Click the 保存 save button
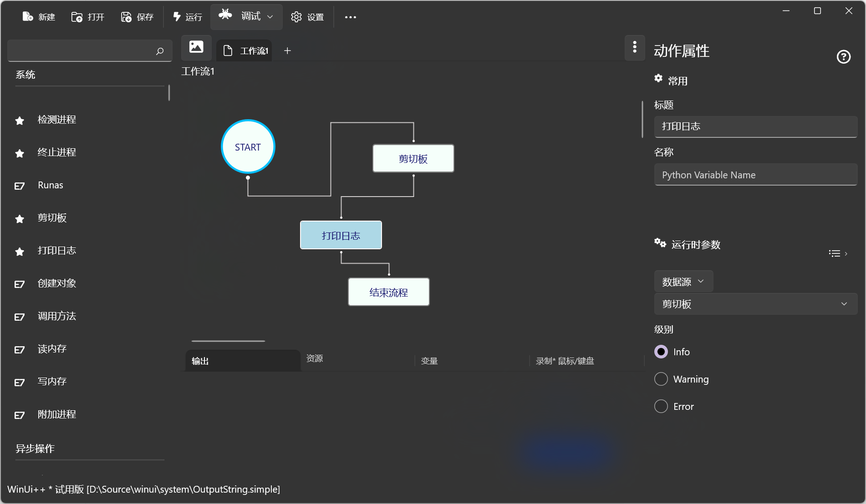Viewport: 866px width, 504px height. [137, 17]
